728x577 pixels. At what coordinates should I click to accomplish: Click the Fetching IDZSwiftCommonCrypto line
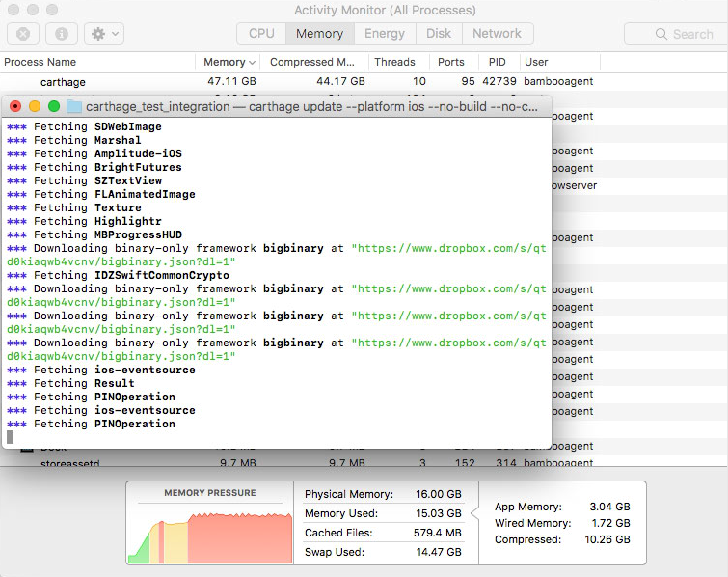(x=118, y=275)
